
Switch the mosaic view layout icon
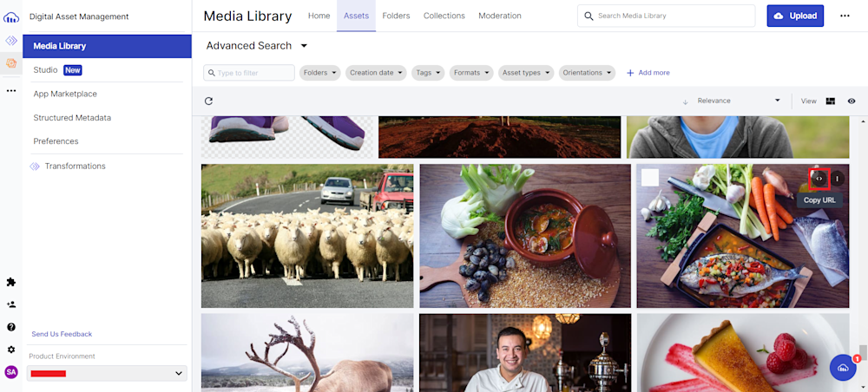(x=830, y=101)
